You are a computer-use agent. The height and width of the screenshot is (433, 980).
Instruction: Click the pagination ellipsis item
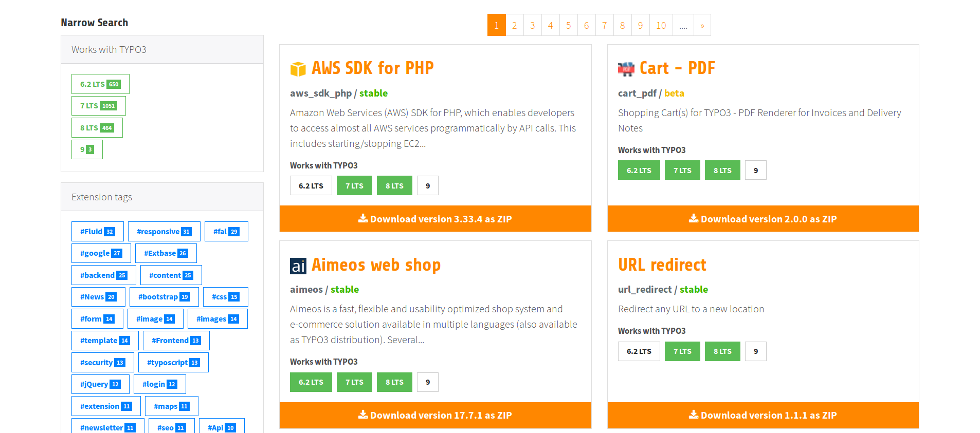683,25
